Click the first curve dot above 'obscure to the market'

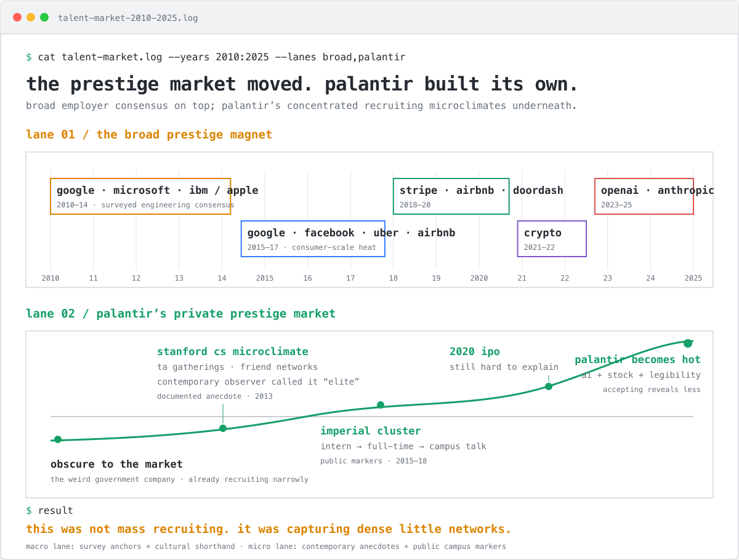coord(58,439)
